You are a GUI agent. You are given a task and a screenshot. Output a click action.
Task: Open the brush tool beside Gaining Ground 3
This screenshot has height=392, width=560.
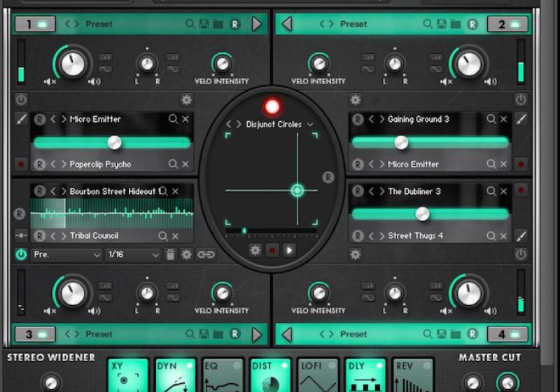coord(520,120)
